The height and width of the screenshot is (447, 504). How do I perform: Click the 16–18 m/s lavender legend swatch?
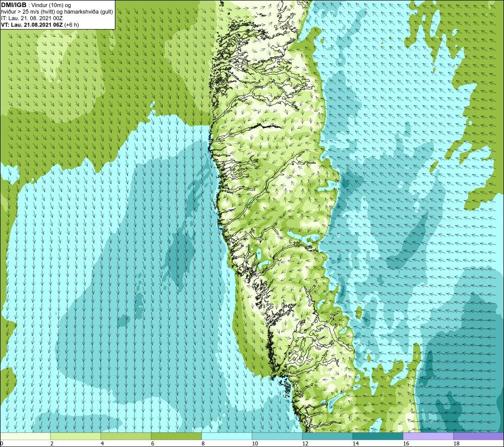pos(428,436)
